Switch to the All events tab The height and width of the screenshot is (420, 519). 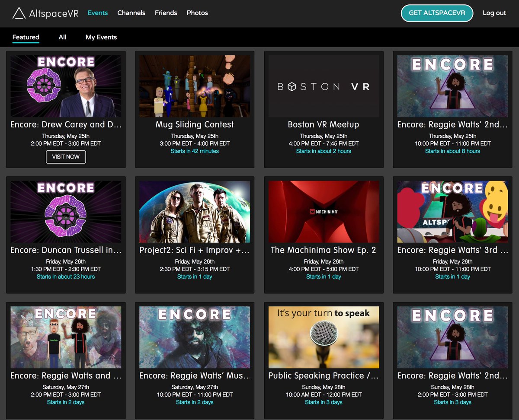click(63, 37)
